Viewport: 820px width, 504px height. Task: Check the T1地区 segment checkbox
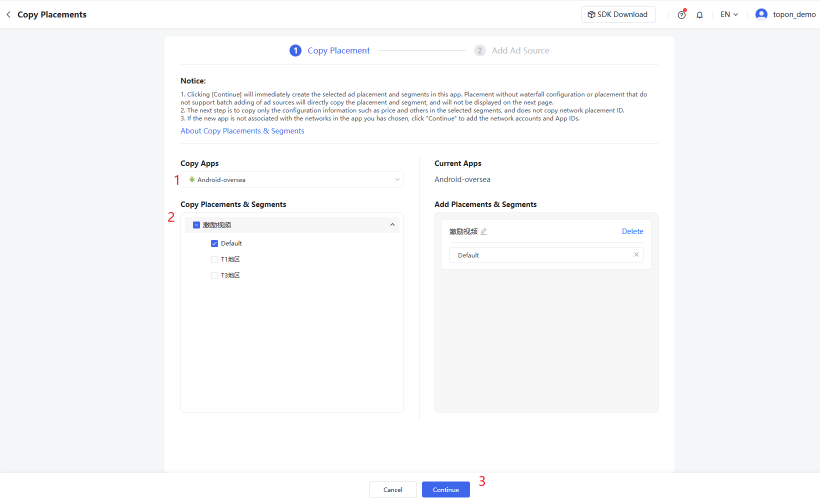pos(214,259)
